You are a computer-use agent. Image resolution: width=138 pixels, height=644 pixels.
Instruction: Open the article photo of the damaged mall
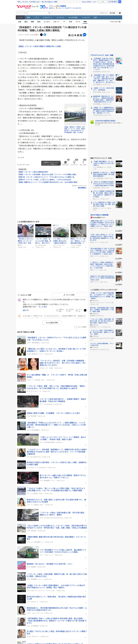click(75, 115)
